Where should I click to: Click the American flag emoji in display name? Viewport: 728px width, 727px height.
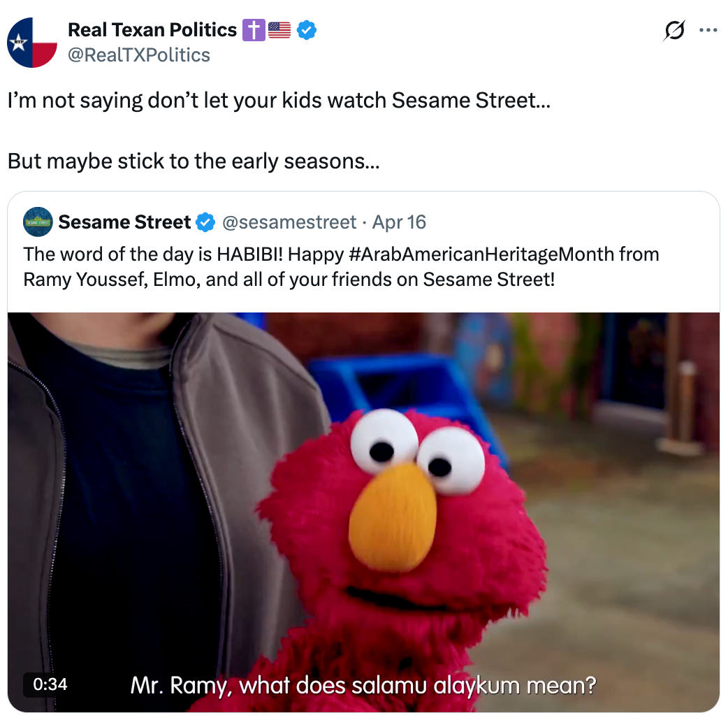pyautogui.click(x=279, y=30)
